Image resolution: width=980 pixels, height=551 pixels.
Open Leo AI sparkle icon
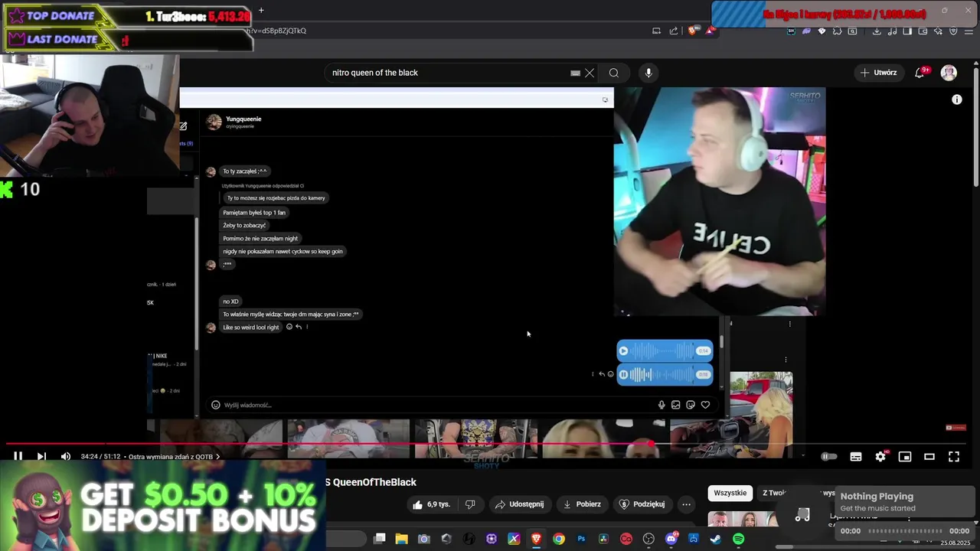[938, 31]
